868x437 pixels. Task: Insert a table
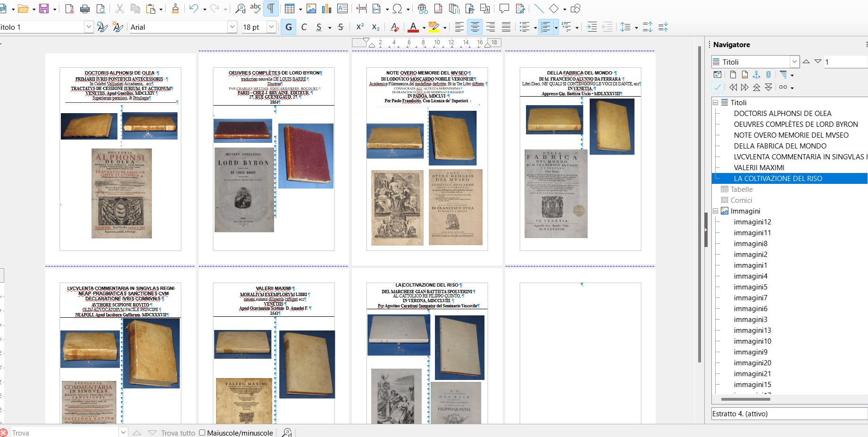290,8
